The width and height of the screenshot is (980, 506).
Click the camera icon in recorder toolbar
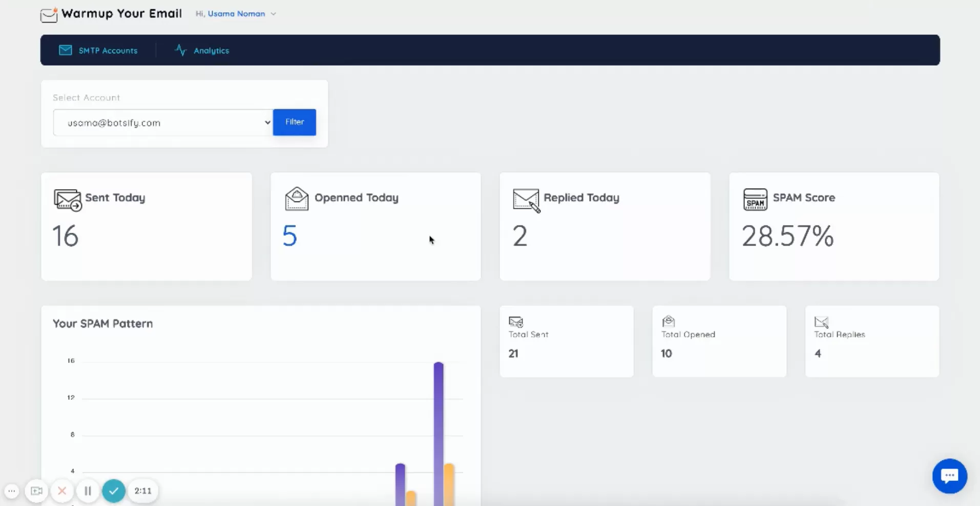coord(36,491)
